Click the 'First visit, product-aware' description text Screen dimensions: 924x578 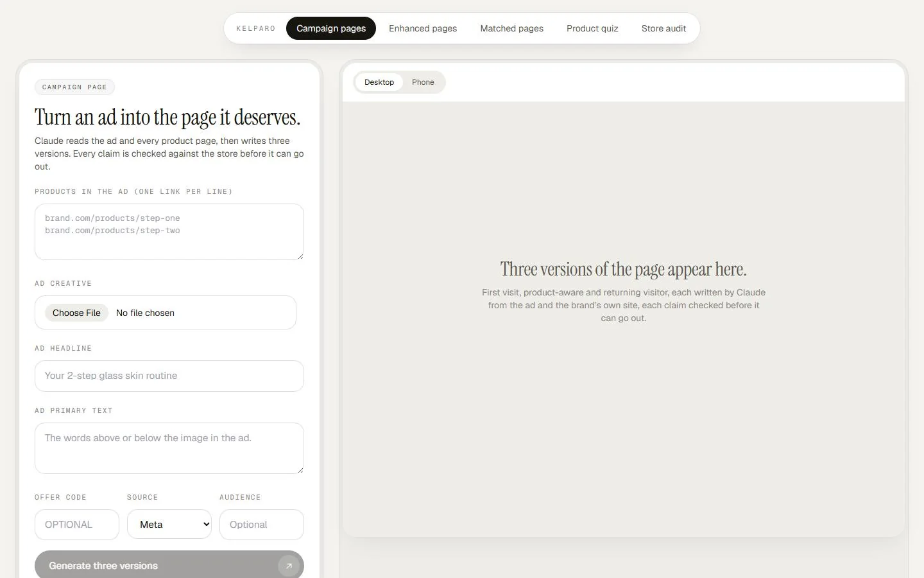(x=624, y=305)
